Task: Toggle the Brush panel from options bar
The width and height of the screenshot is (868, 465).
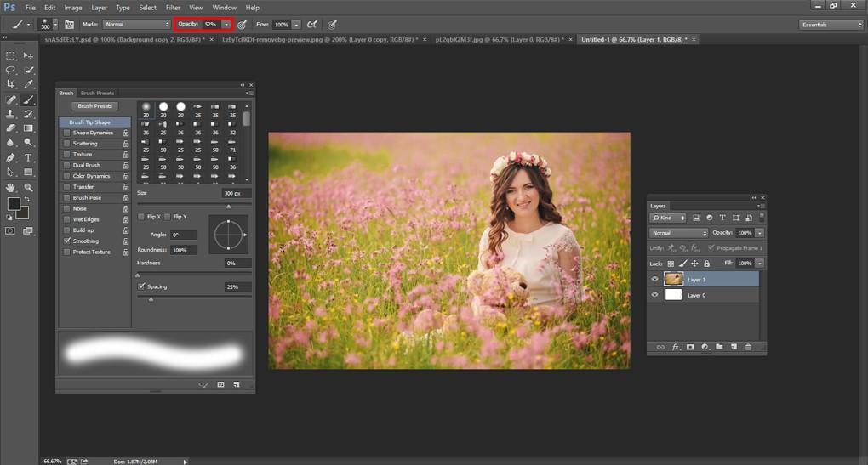Action: click(69, 25)
